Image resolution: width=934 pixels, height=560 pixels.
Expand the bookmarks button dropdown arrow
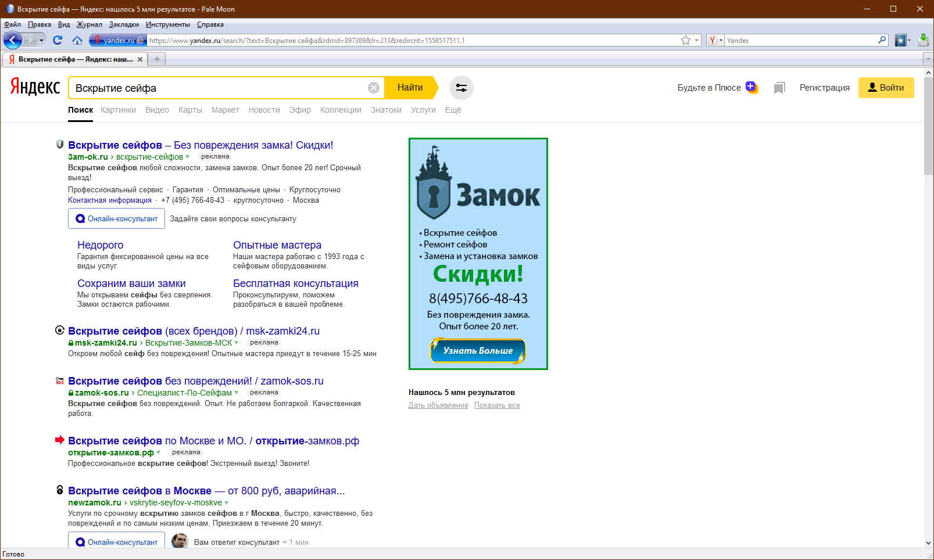pyautogui.click(x=909, y=40)
